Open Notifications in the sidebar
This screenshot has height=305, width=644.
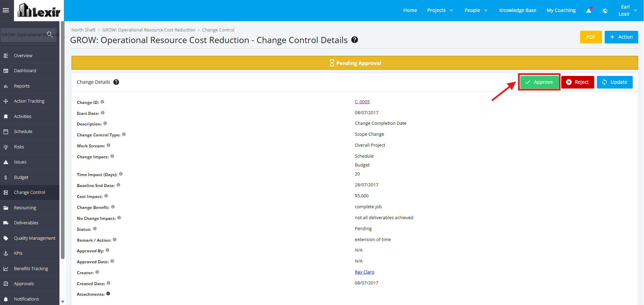pyautogui.click(x=30, y=299)
